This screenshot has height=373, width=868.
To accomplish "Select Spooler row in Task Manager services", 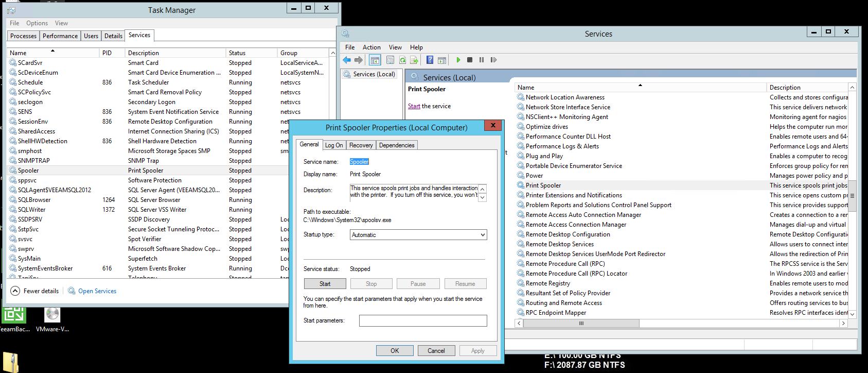I will click(x=28, y=171).
